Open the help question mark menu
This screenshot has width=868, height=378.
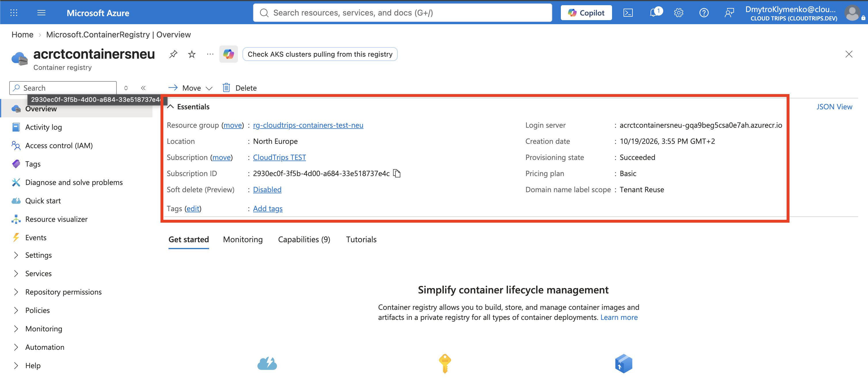704,13
